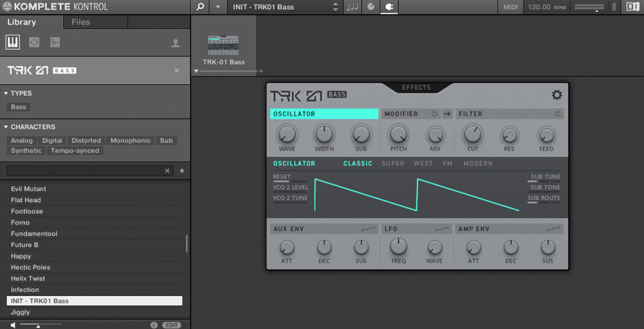Toggle the favorites star filter

point(182,171)
